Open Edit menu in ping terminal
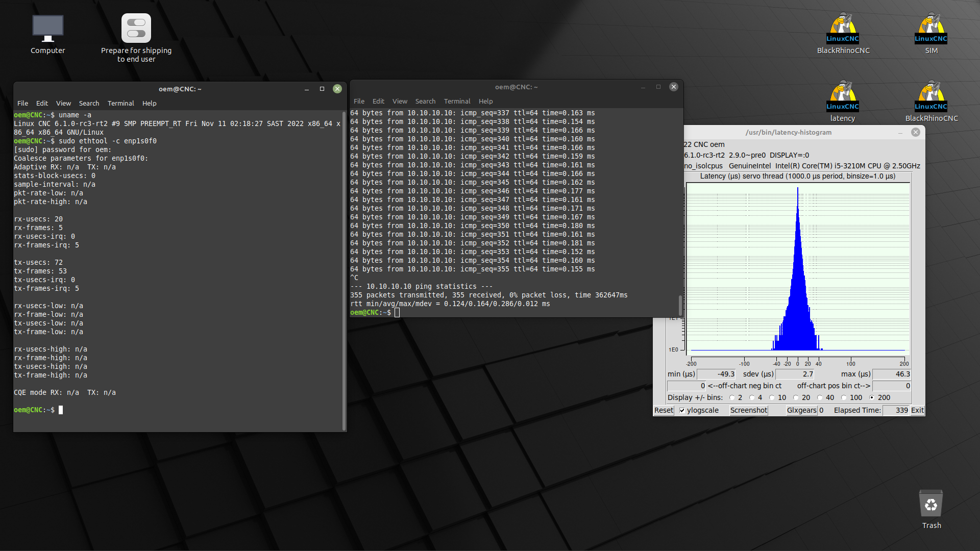 (378, 101)
